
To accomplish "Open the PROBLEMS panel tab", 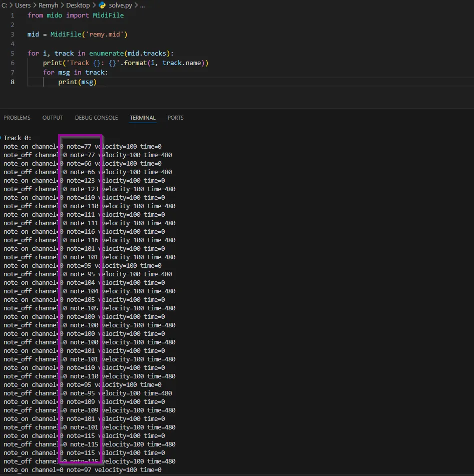I will click(17, 118).
